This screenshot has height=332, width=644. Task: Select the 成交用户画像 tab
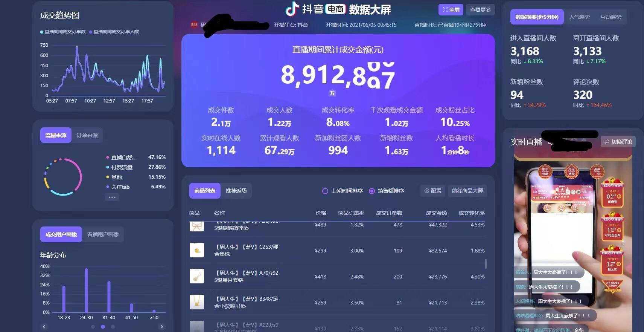61,234
